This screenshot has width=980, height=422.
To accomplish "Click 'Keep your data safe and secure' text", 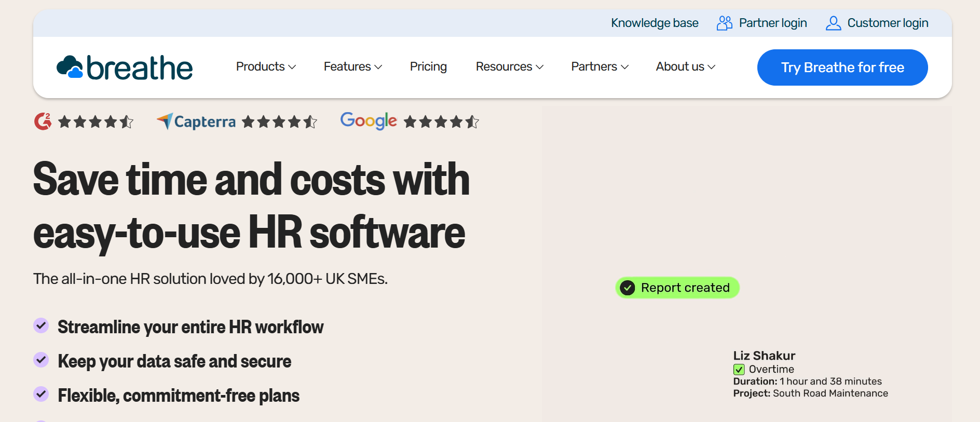I will pyautogui.click(x=174, y=361).
